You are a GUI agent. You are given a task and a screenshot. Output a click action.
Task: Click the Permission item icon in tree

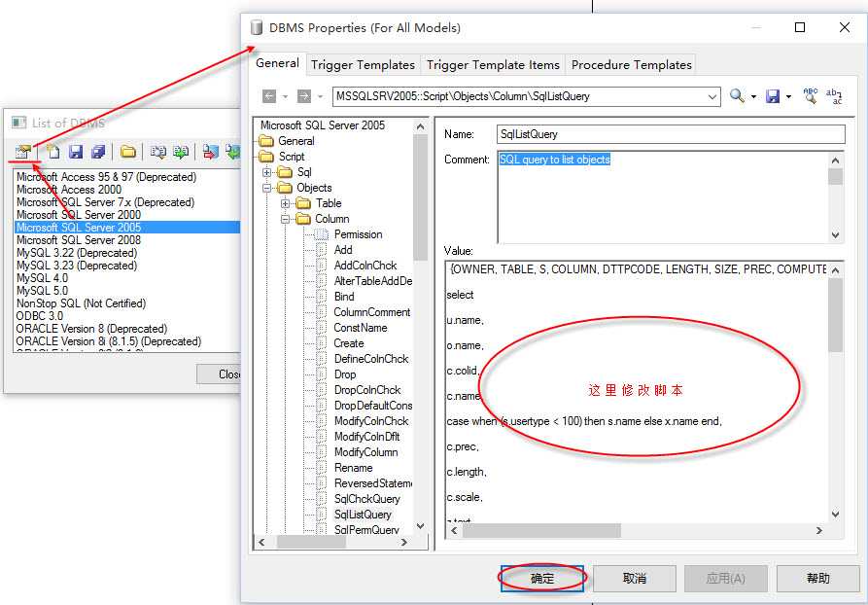pyautogui.click(x=322, y=234)
